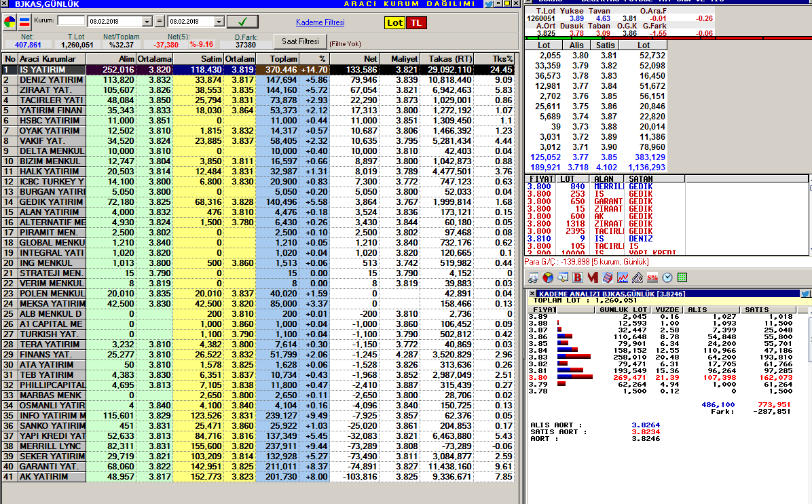Open the start date dropdown arrow
This screenshot has width=812, height=504.
[147, 22]
